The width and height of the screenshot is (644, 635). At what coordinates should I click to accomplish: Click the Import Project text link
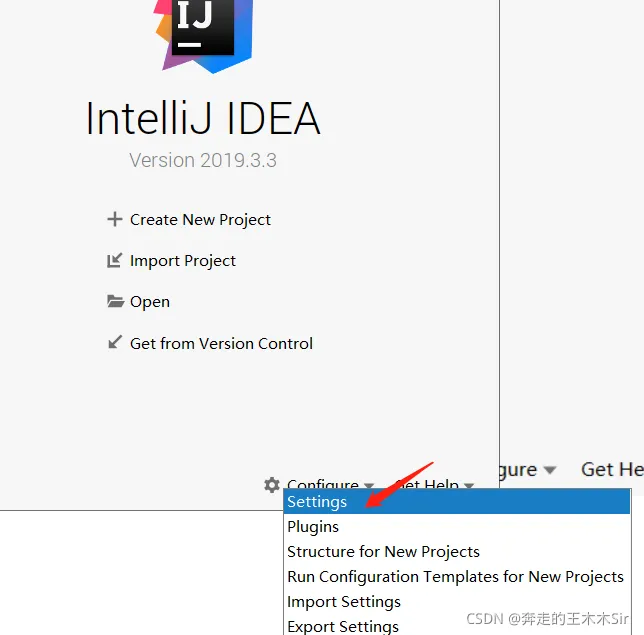pos(183,261)
